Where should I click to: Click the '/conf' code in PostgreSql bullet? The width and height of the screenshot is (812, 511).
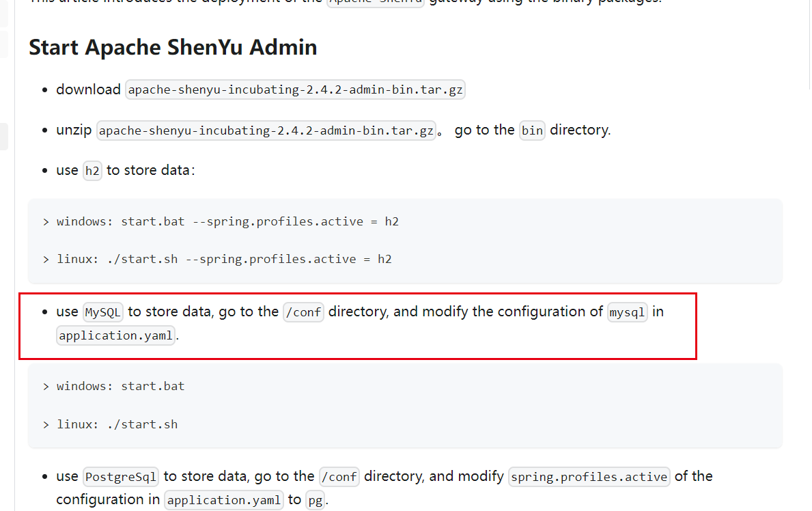[339, 477]
